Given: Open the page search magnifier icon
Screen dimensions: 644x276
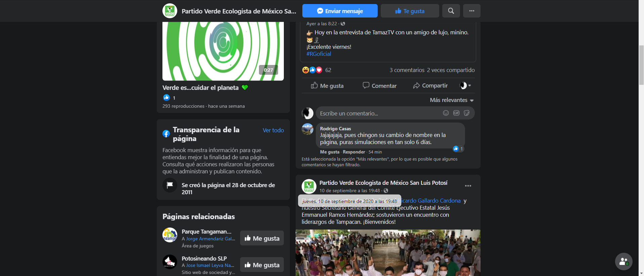Looking at the screenshot, I should pos(451,11).
